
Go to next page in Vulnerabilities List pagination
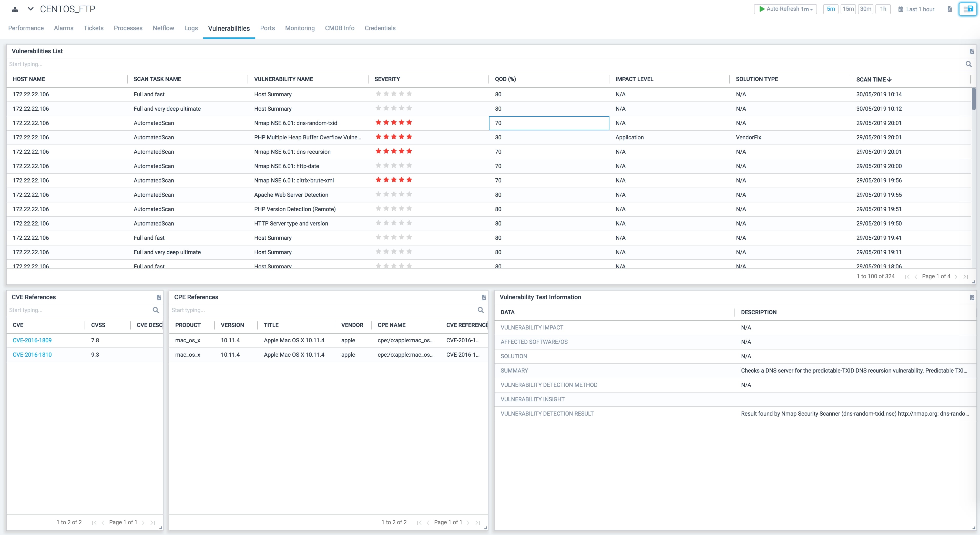click(x=956, y=276)
